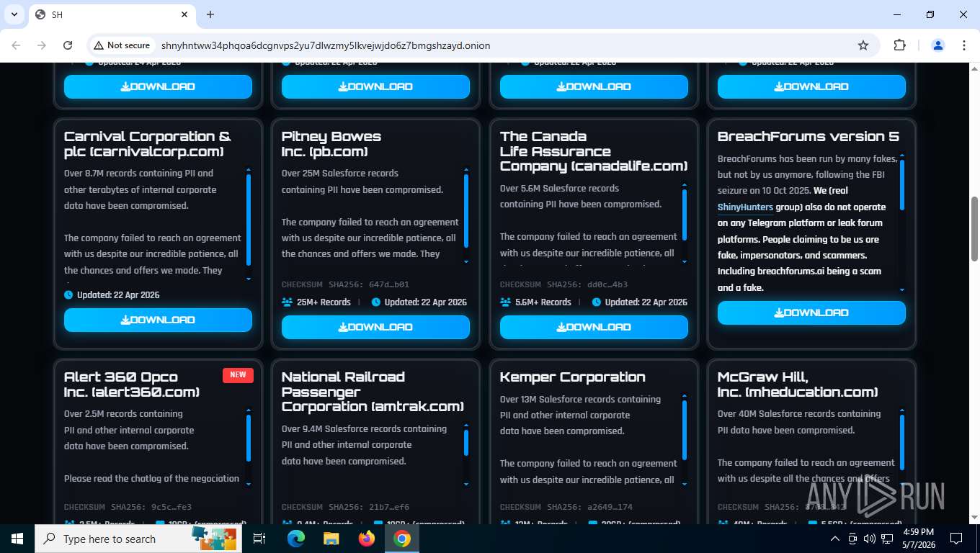Click the Not secure site info indicator
Image resolution: width=980 pixels, height=553 pixels.
pyautogui.click(x=122, y=45)
